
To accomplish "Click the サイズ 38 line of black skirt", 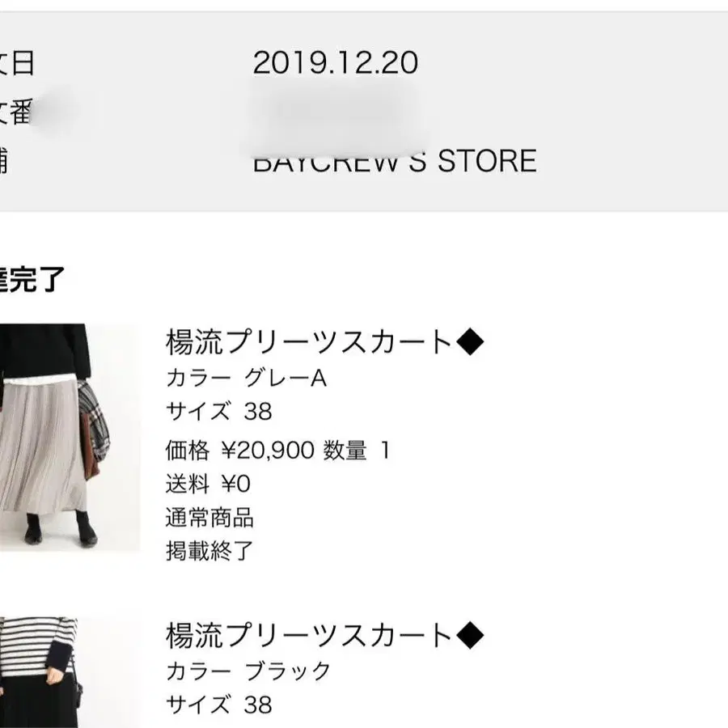I will point(218,705).
